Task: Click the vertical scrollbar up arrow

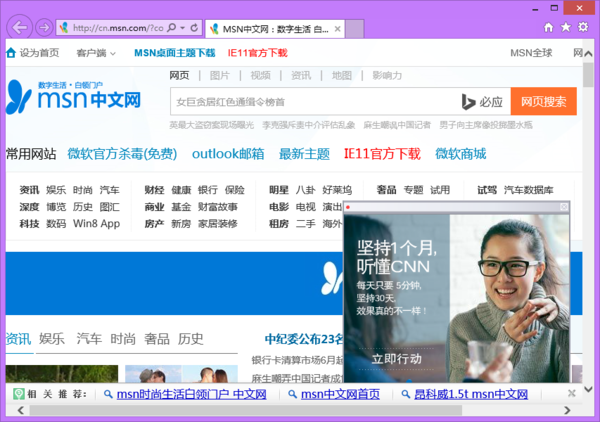Action: pyautogui.click(x=589, y=54)
